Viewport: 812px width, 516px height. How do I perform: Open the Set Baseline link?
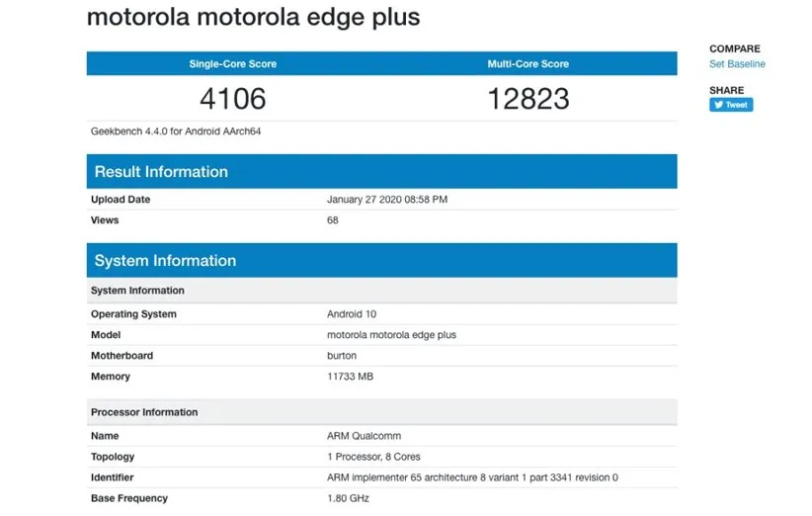coord(736,64)
